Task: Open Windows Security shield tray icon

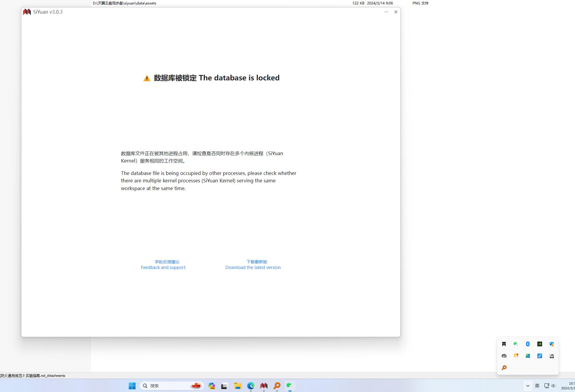Action: click(551, 344)
